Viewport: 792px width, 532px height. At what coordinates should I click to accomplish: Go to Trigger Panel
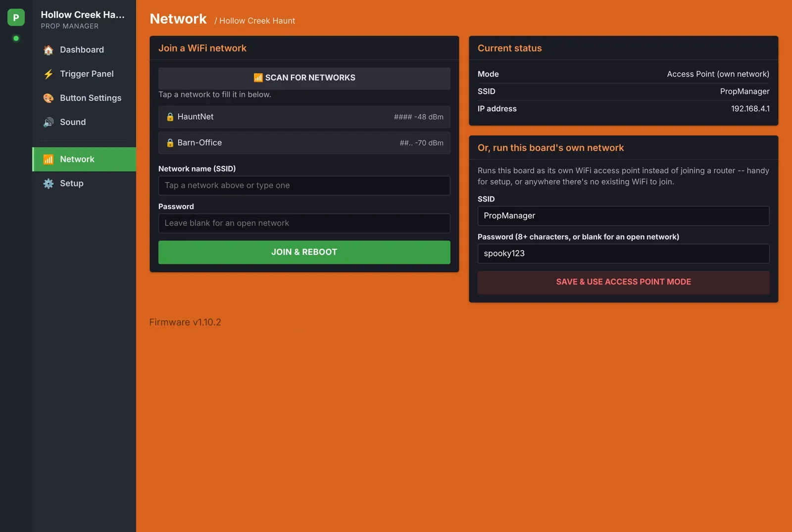click(x=84, y=74)
